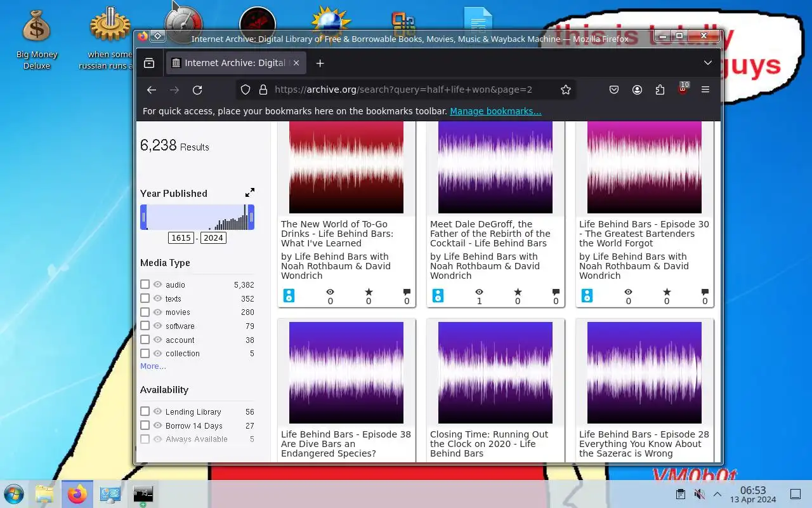Open the Firefox hamburger application menu
Viewport: 812px width, 508px height.
coord(705,90)
